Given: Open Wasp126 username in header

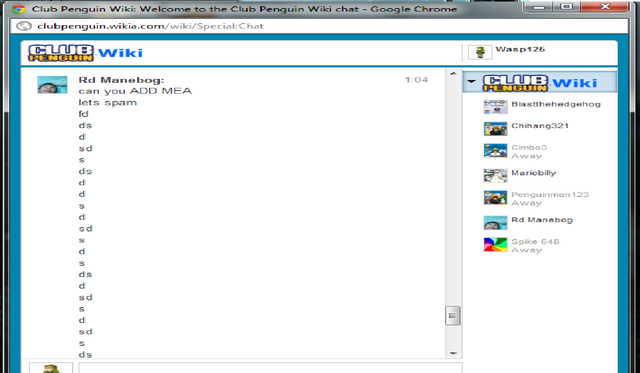Looking at the screenshot, I should coord(520,49).
